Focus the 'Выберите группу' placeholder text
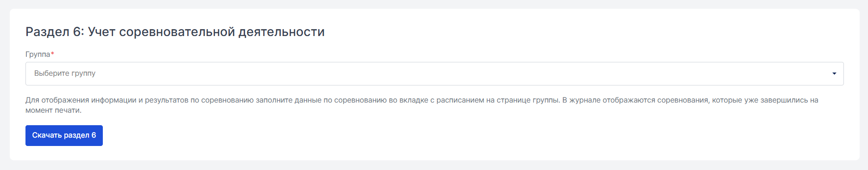 point(65,73)
